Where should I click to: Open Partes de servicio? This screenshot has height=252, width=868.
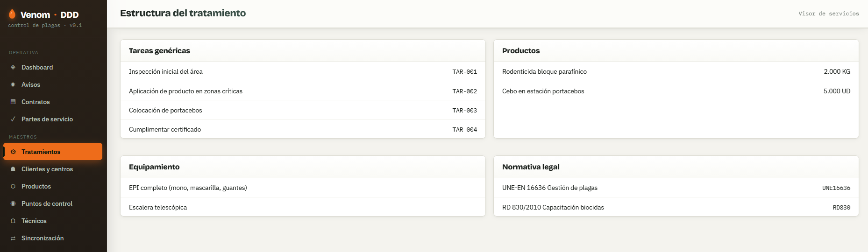[x=53, y=119]
